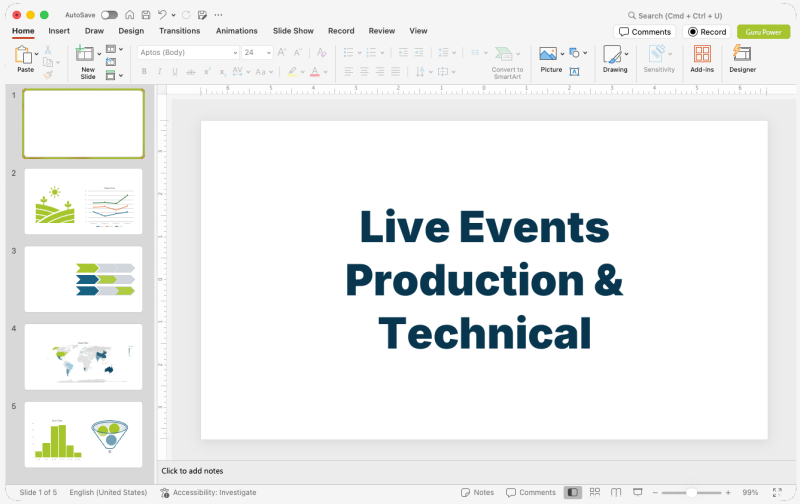Click the New Slide icon
This screenshot has height=504, width=800.
click(x=85, y=54)
